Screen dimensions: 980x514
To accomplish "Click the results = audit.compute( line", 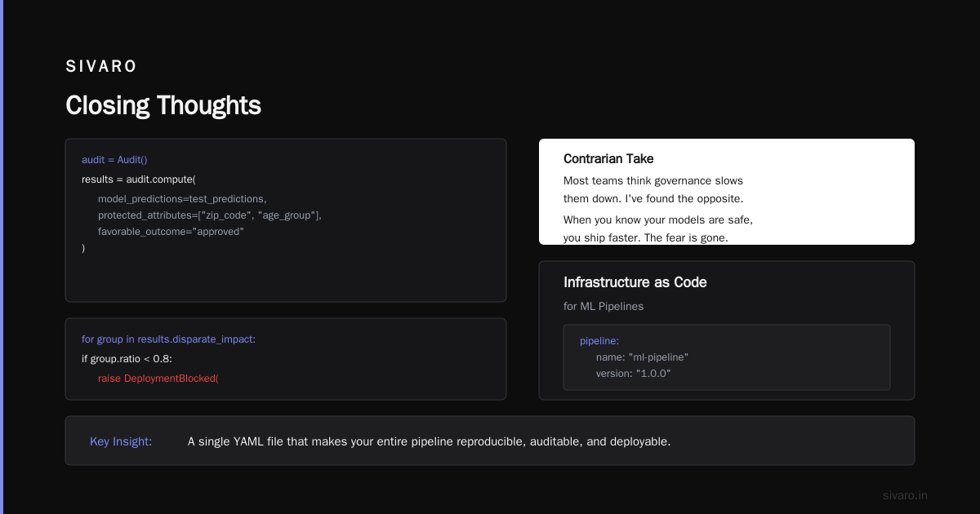I will pos(139,179).
